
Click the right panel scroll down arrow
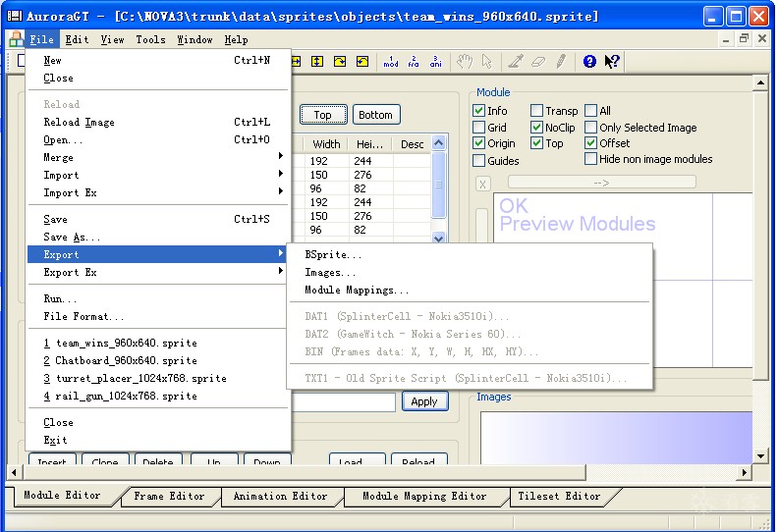[760, 455]
